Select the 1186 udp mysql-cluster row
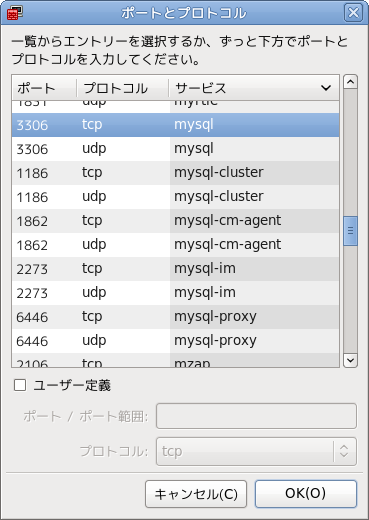Image resolution: width=369 pixels, height=520 pixels. click(x=175, y=197)
